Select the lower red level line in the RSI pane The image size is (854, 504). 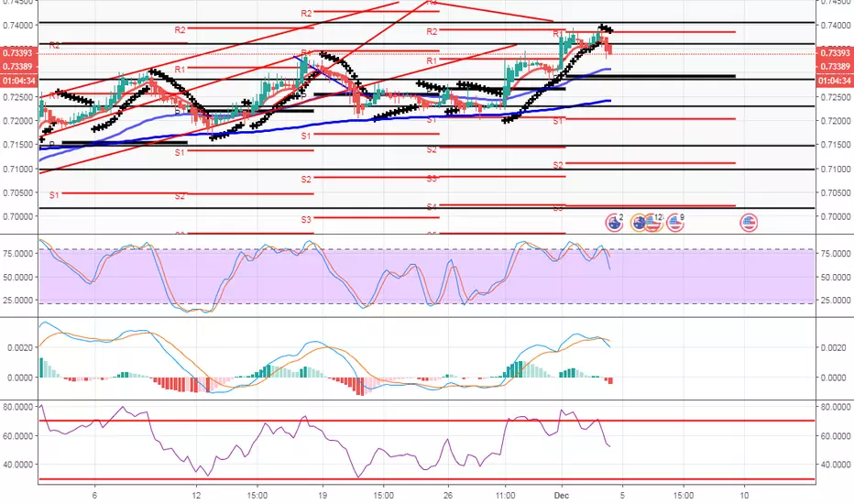pos(426,479)
